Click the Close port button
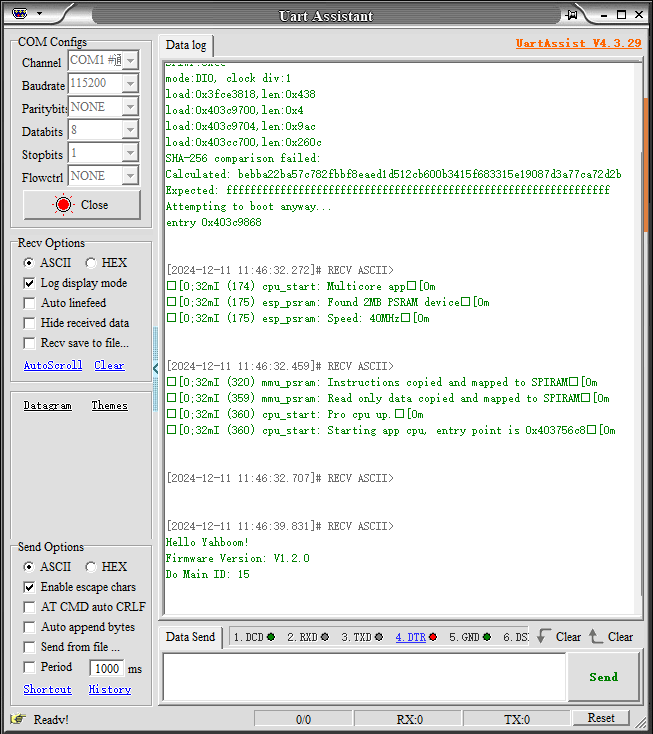653x734 pixels. [x=82, y=205]
